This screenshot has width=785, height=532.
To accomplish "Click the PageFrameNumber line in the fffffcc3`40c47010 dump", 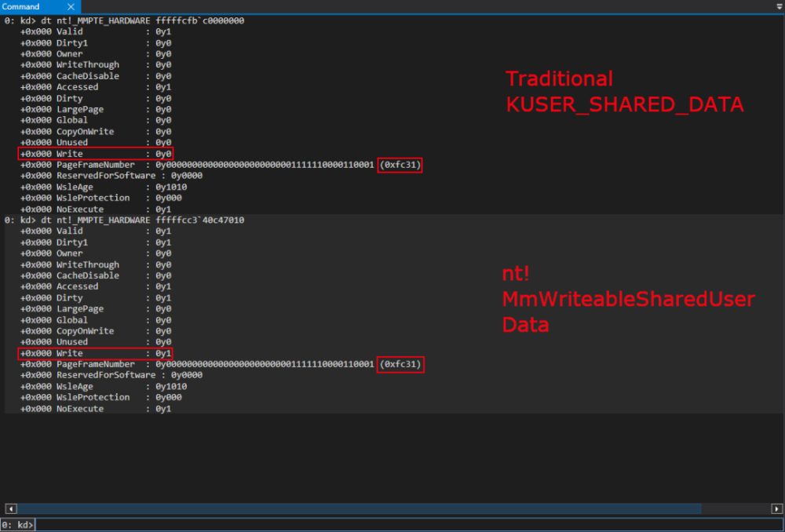I will click(x=221, y=364).
